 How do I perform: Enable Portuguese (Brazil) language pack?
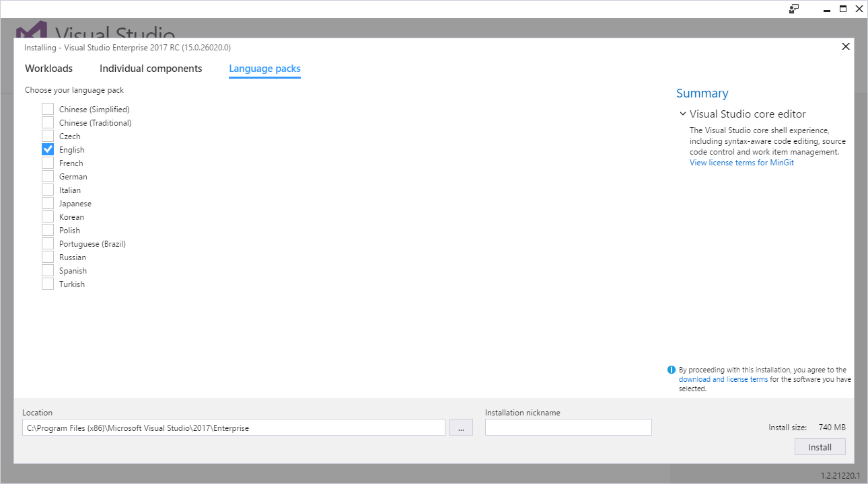click(48, 243)
